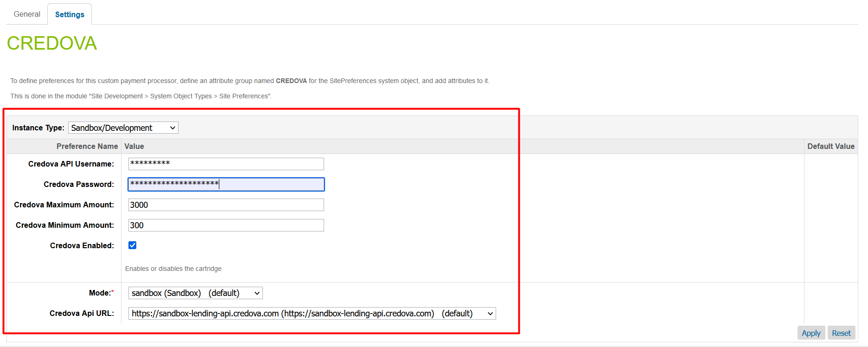Viewport: 868px width, 347px height.
Task: Click the 'Credova Maximum Amount:' label
Action: 64,205
